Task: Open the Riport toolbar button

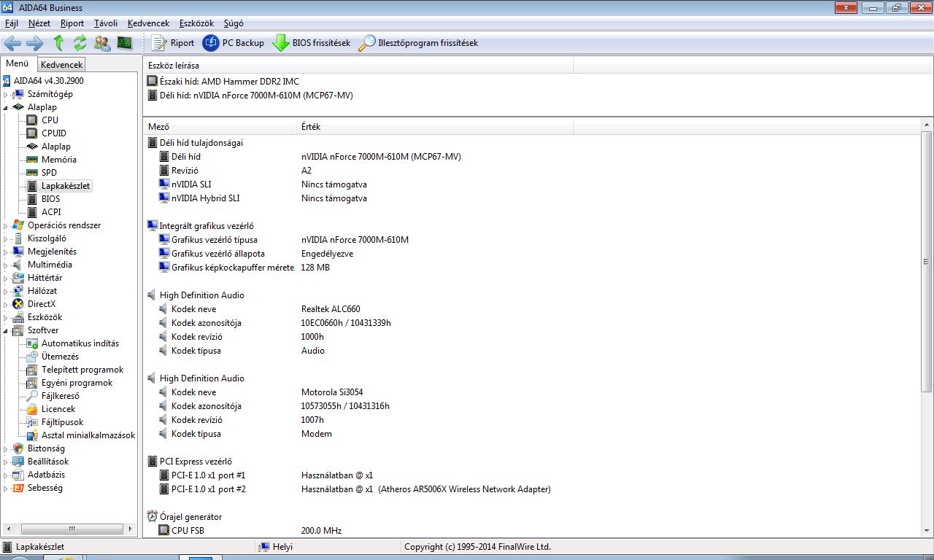Action: pyautogui.click(x=173, y=43)
